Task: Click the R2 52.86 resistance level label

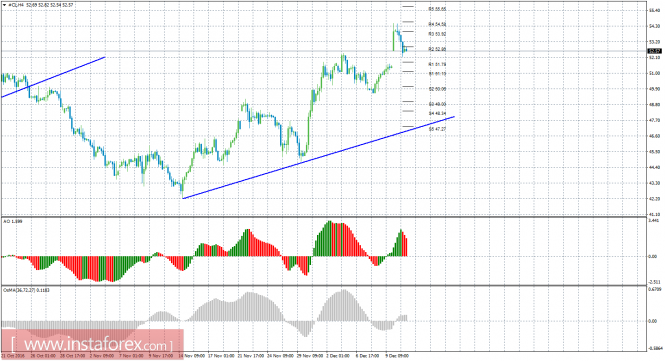Action: tap(437, 49)
